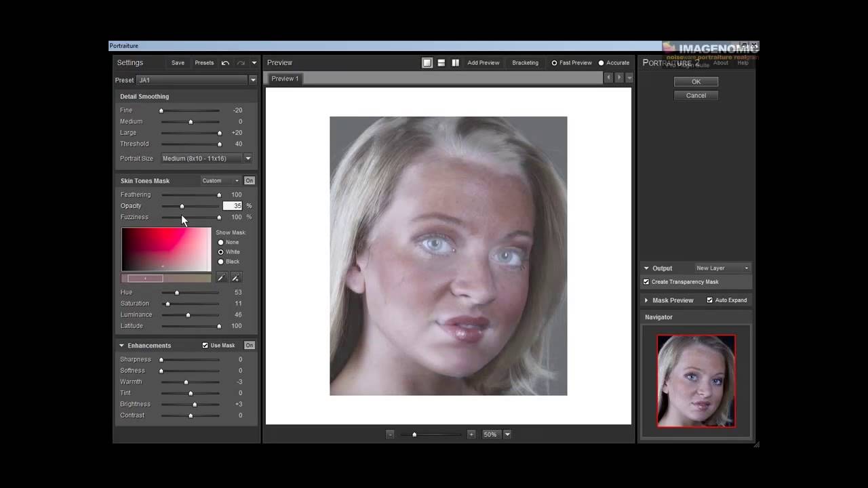Select the Accurate preview radio option
This screenshot has height=488, width=868.
(x=601, y=63)
